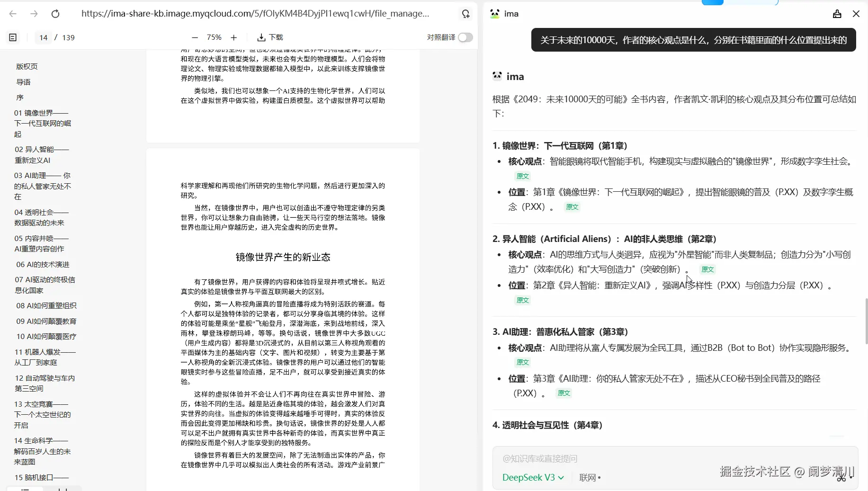Viewport: 868px width, 491px height.
Task: Zoom out with the minus icon
Action: click(x=195, y=37)
